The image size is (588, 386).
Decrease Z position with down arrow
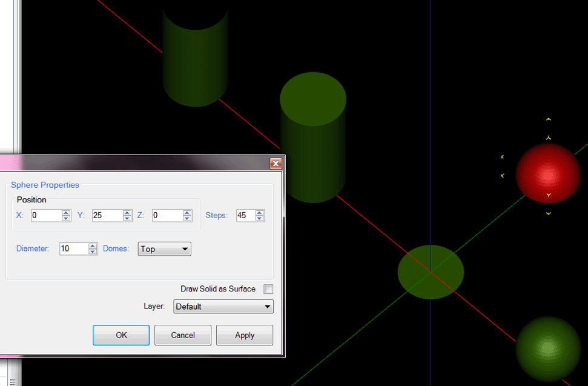187,218
